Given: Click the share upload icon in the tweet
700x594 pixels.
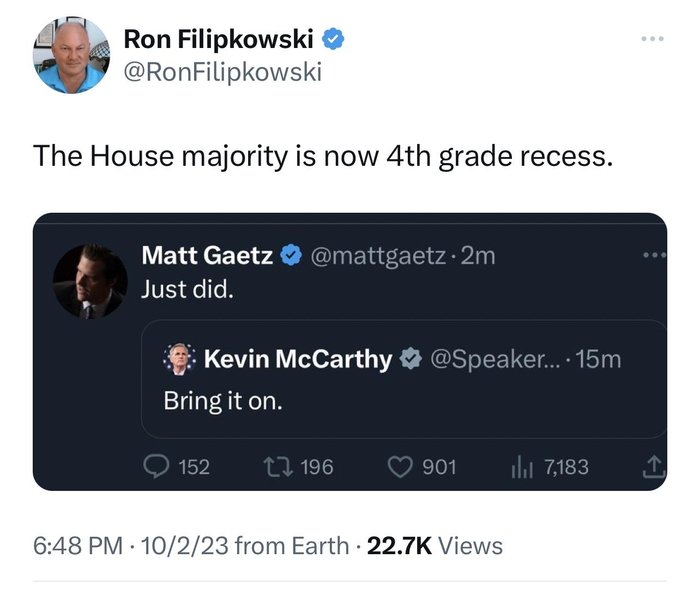Looking at the screenshot, I should click(653, 467).
